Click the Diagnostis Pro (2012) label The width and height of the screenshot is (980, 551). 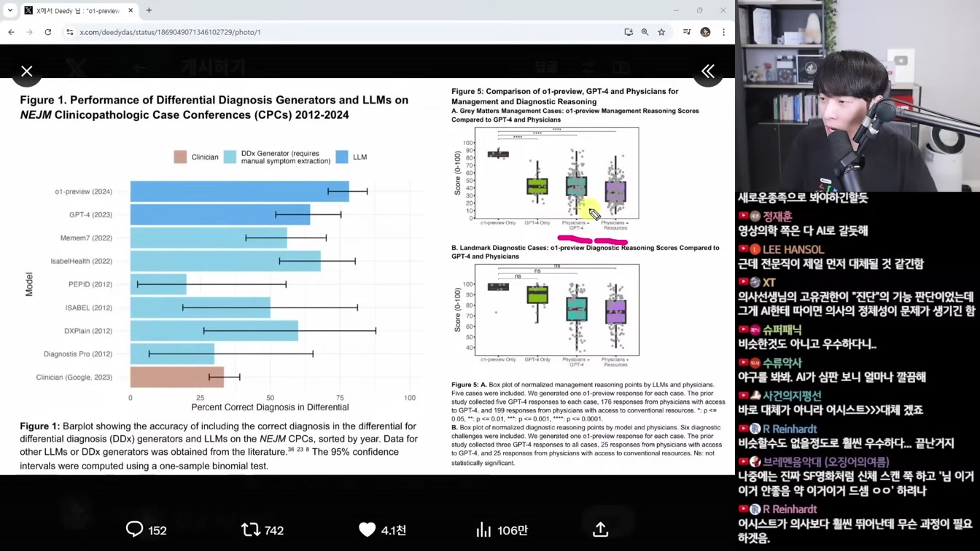pyautogui.click(x=78, y=354)
